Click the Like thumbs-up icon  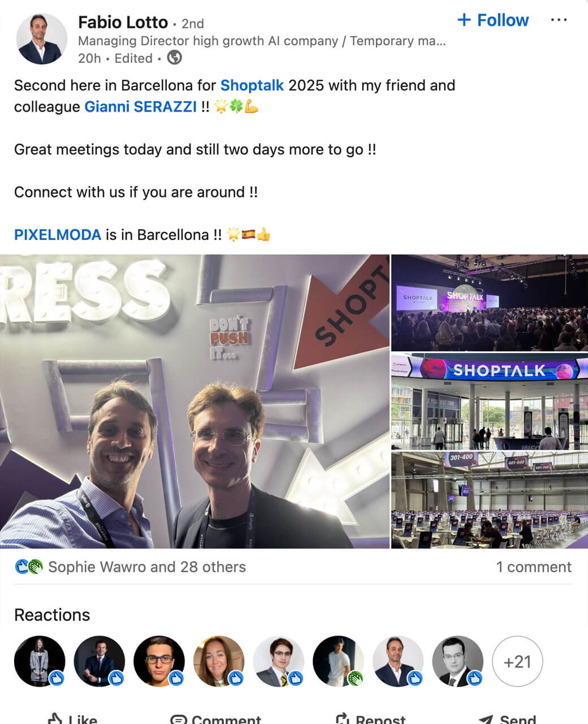point(55,719)
